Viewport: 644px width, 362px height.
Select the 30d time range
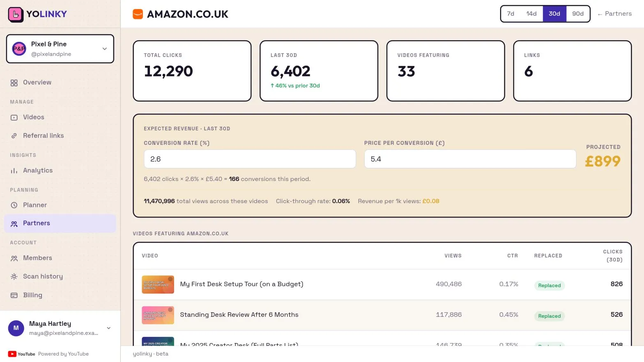[x=554, y=14]
